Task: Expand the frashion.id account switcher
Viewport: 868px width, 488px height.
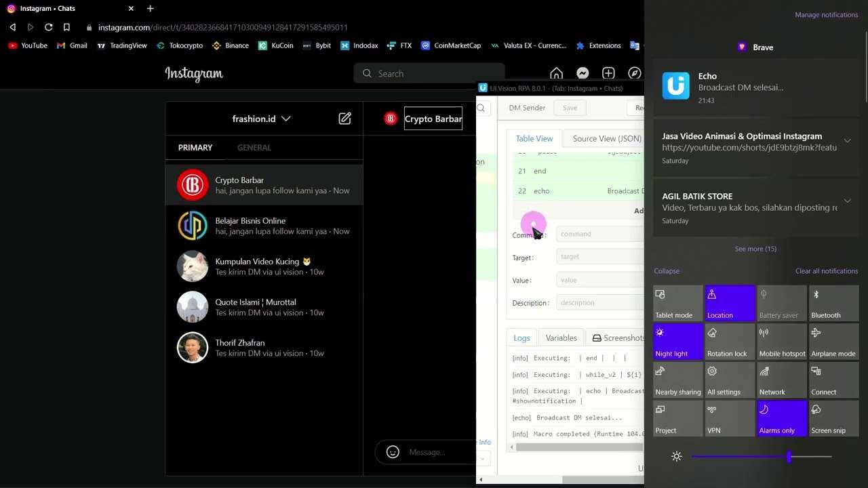Action: (x=262, y=119)
